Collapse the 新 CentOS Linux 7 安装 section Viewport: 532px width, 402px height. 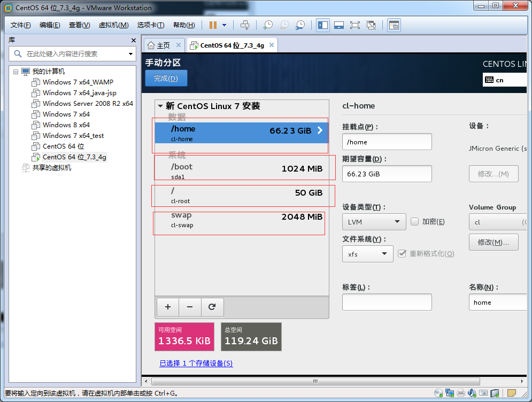(x=160, y=106)
